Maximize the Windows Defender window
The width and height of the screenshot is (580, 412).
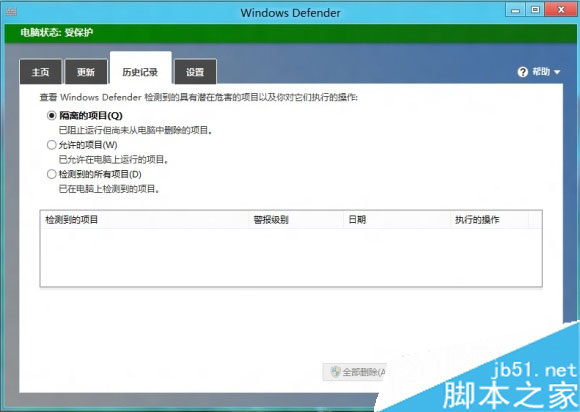click(x=535, y=10)
